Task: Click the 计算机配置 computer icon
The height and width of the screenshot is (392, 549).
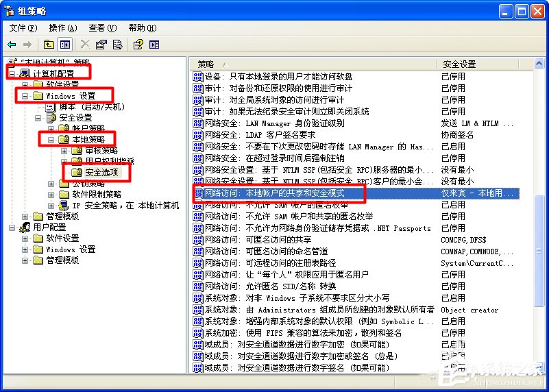Action: [x=25, y=73]
